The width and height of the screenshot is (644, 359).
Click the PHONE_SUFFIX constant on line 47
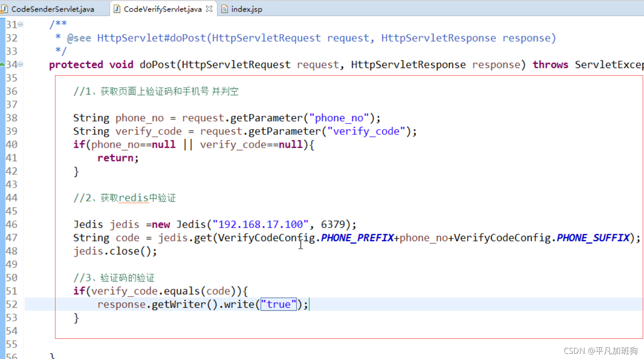[x=593, y=238]
